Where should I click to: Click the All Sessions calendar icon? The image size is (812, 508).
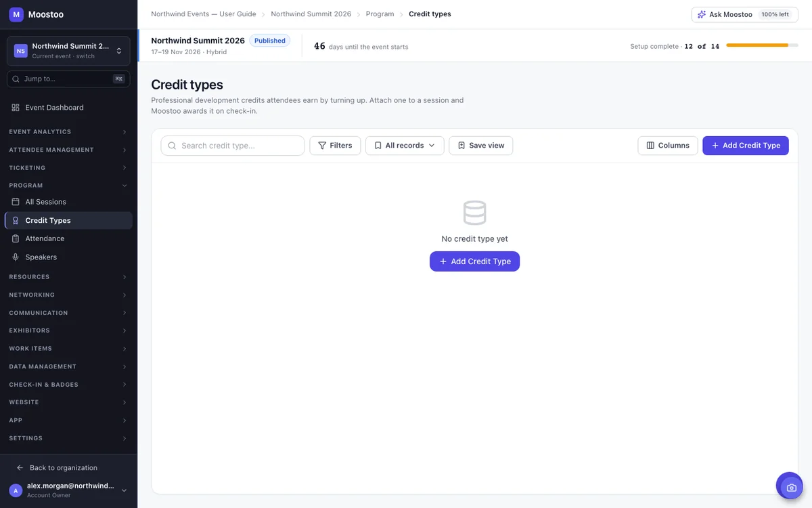coord(16,202)
